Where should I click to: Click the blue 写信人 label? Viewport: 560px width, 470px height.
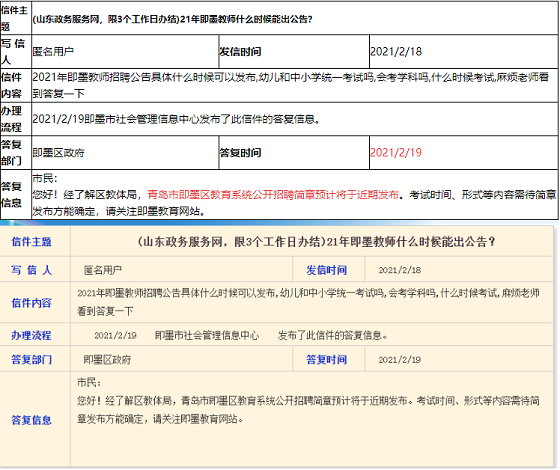click(x=31, y=270)
